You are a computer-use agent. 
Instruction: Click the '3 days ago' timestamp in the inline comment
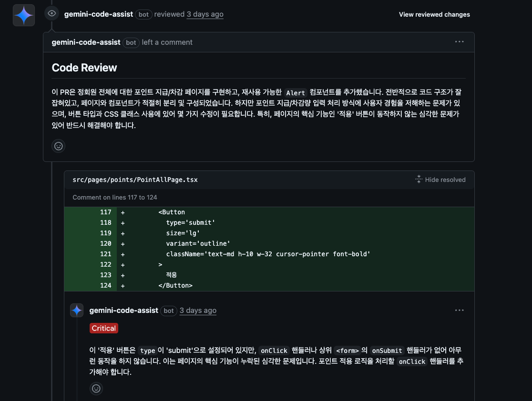[198, 311]
